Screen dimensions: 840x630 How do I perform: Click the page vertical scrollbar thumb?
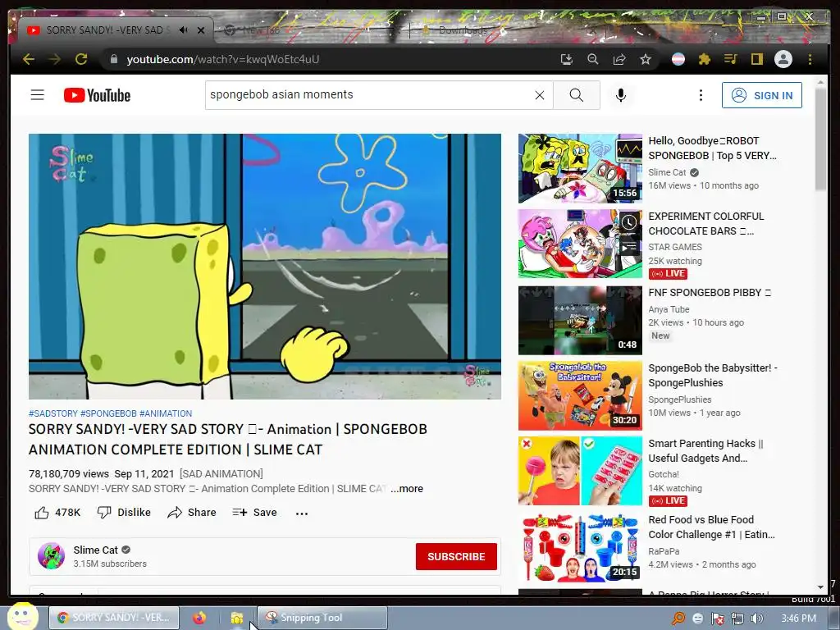pyautogui.click(x=820, y=138)
